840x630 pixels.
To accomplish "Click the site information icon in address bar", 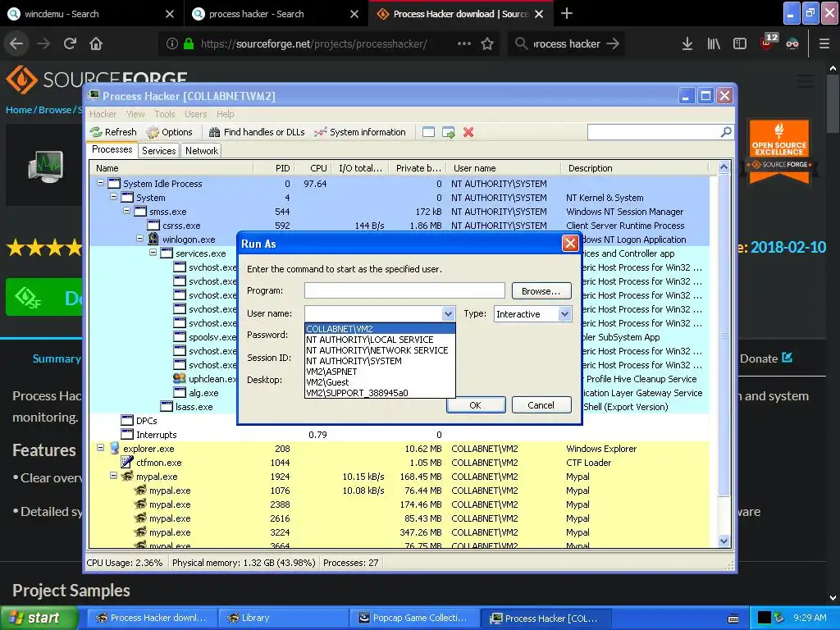I will click(x=171, y=44).
